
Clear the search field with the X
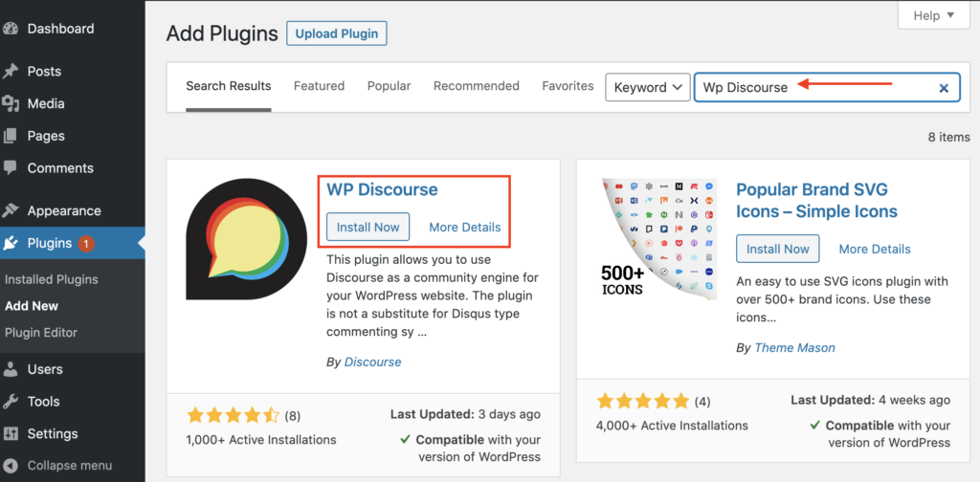[x=944, y=88]
